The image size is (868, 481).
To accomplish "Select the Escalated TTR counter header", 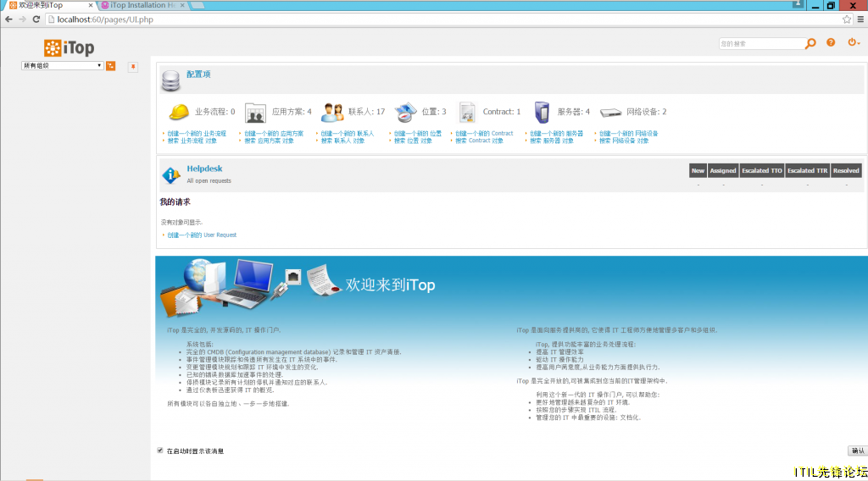I will pyautogui.click(x=807, y=170).
